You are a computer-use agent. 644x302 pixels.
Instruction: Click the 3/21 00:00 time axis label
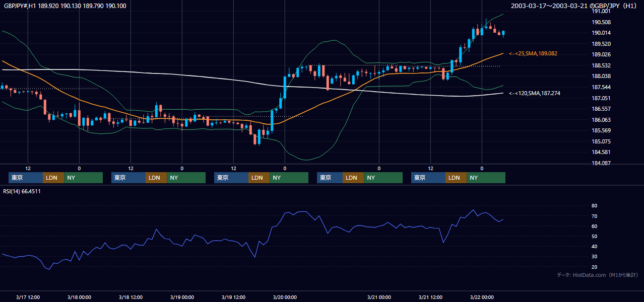(379, 297)
